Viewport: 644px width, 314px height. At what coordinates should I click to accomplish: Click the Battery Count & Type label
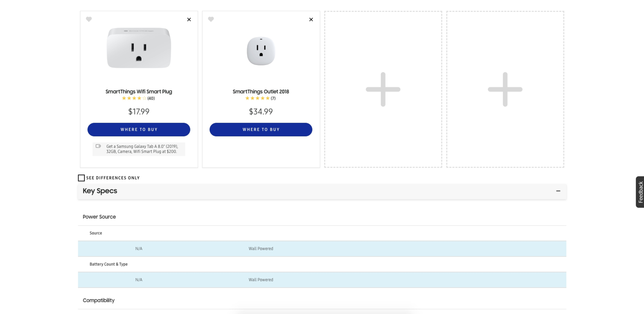point(108,264)
